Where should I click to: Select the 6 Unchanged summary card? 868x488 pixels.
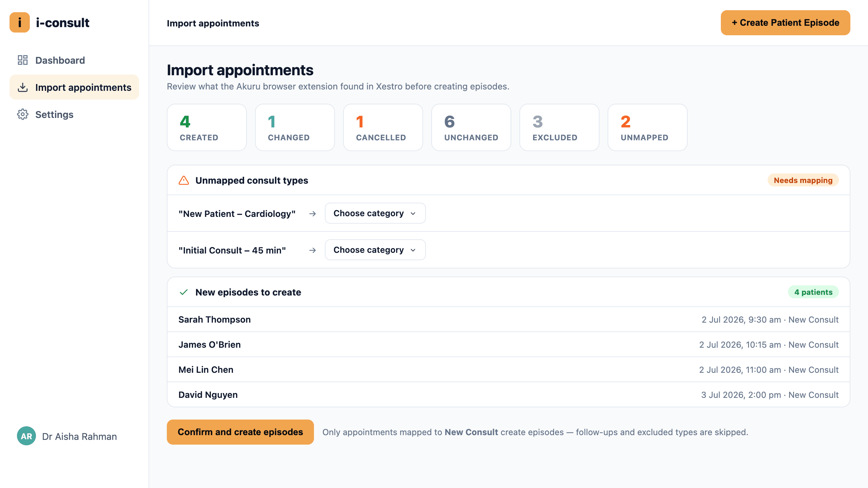[x=471, y=127]
